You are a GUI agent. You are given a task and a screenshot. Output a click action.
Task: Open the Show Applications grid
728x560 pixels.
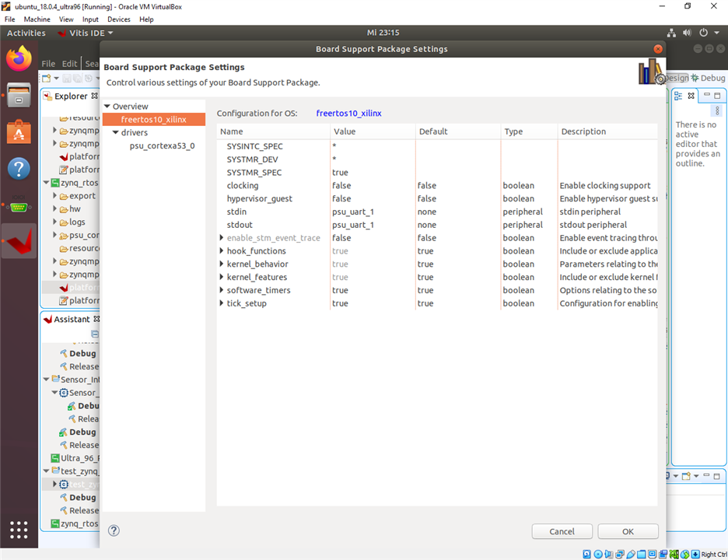pos(19,530)
